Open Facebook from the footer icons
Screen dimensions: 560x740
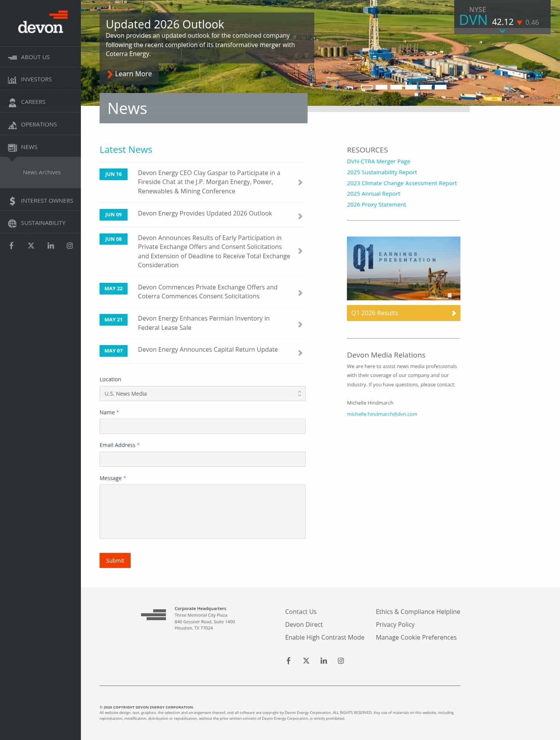[x=289, y=661]
